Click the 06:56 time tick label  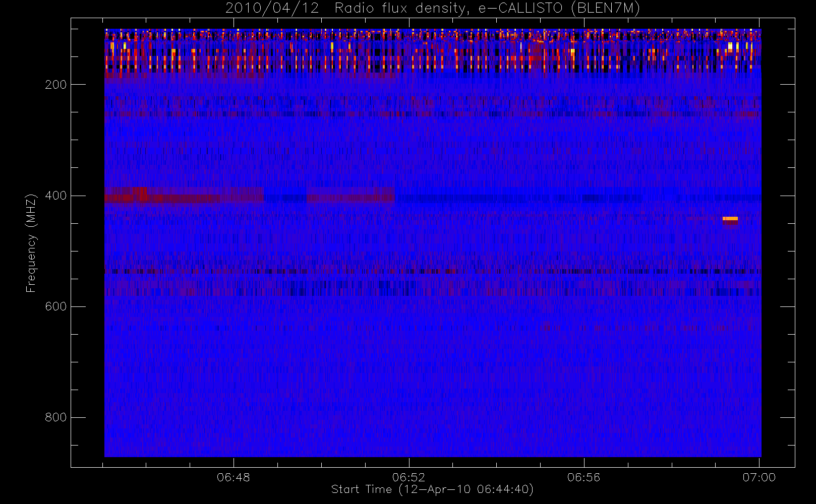(x=584, y=477)
